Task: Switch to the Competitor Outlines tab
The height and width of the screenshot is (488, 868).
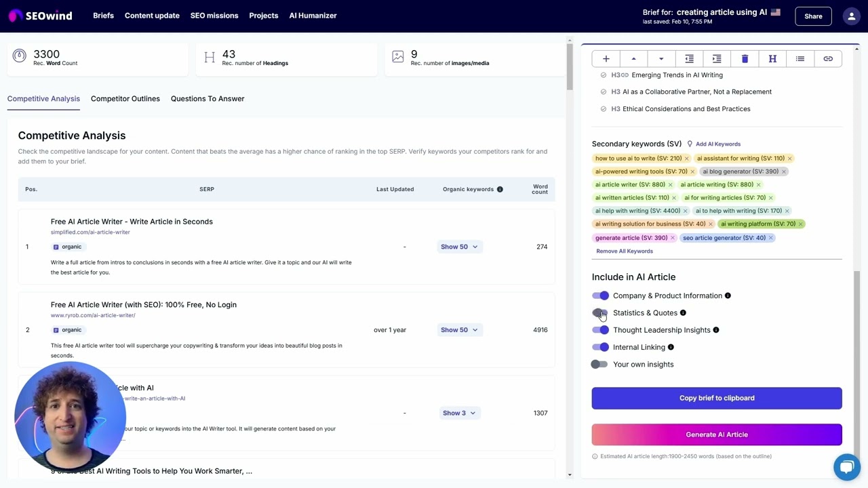Action: click(x=125, y=98)
